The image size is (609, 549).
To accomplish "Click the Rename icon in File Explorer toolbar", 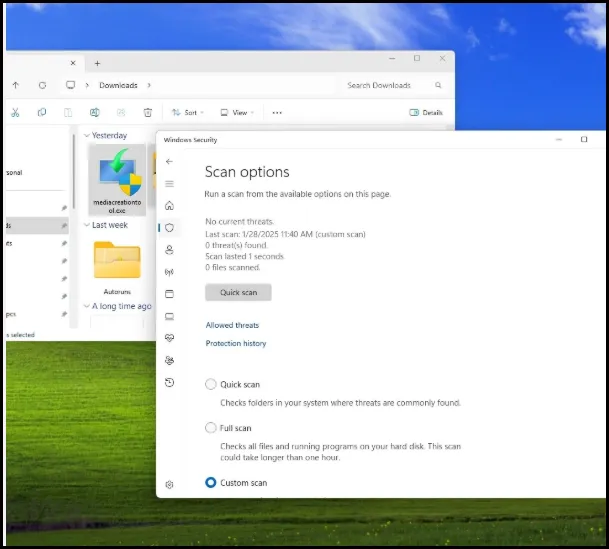I will coord(94,113).
